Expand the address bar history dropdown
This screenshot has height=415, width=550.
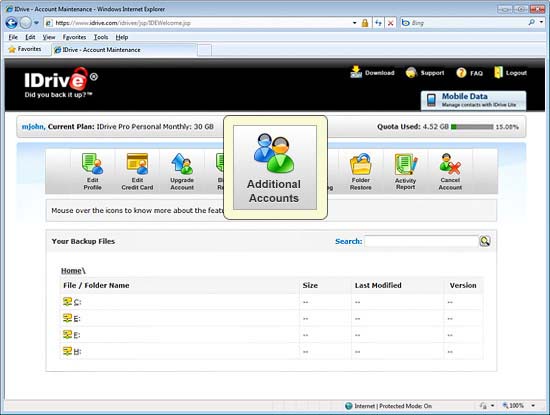pyautogui.click(x=355, y=23)
